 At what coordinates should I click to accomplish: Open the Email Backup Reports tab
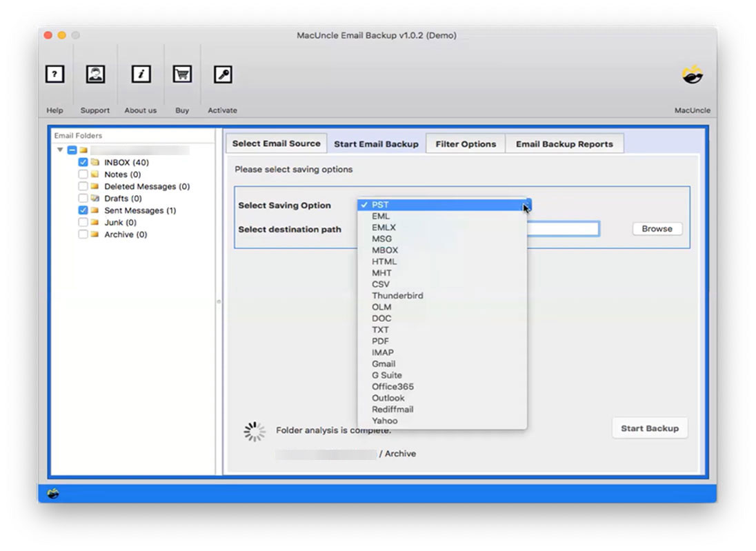564,143
